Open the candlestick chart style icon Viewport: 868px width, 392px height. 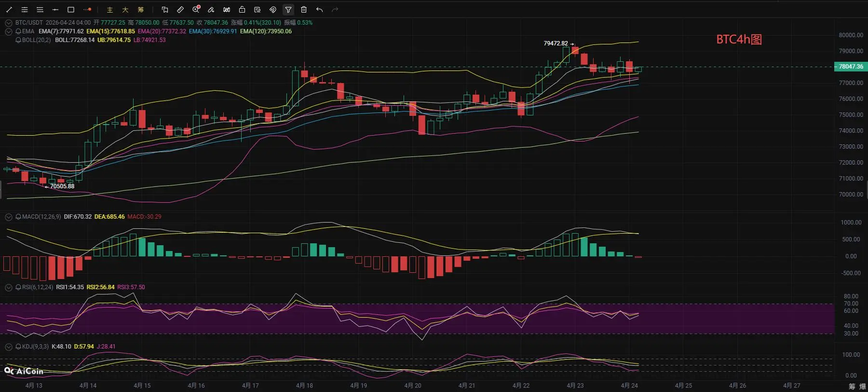(x=227, y=10)
